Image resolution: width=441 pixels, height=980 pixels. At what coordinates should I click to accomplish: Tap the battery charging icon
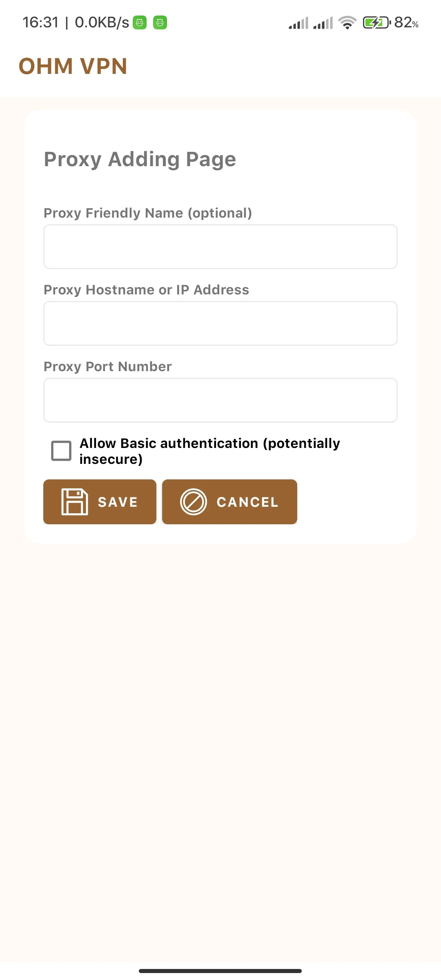click(x=376, y=23)
